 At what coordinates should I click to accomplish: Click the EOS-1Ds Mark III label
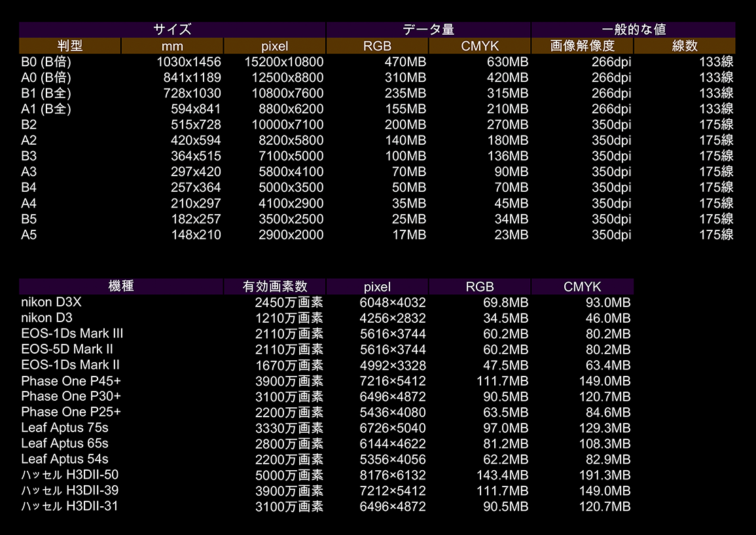[72, 334]
